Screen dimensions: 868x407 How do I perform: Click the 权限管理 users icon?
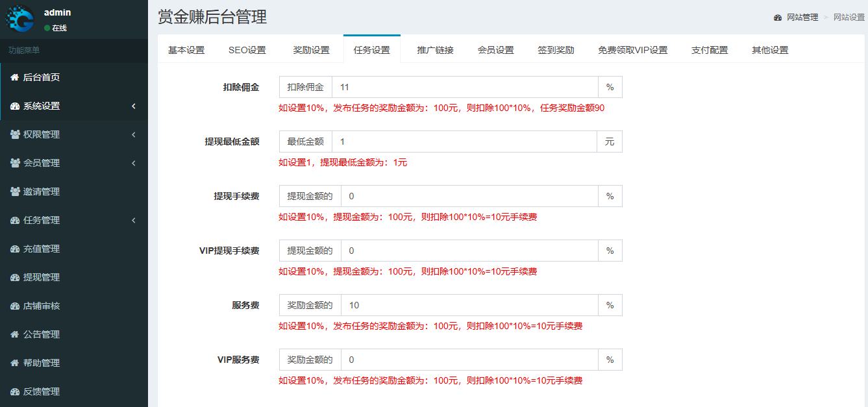[14, 134]
